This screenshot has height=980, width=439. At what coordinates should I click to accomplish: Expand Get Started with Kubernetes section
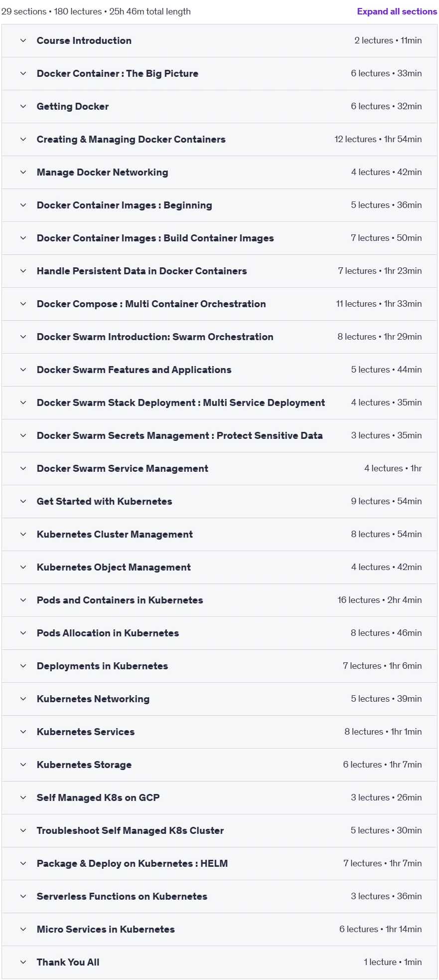pyautogui.click(x=219, y=501)
